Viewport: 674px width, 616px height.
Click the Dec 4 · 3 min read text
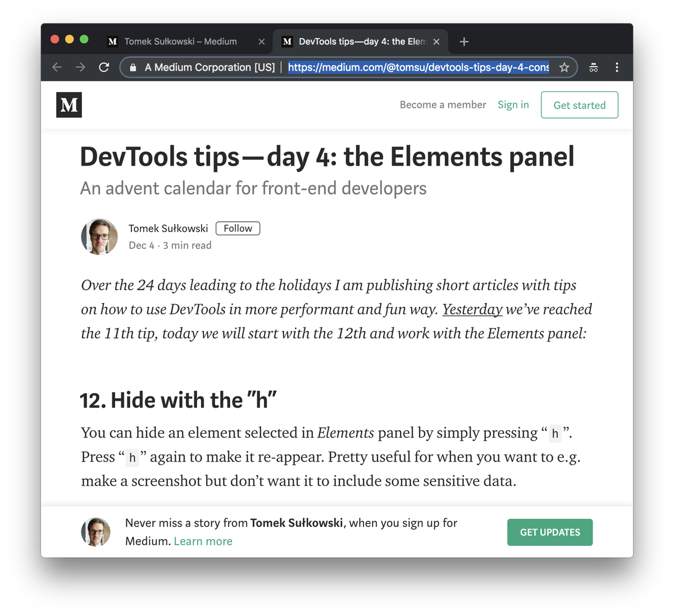point(170,245)
